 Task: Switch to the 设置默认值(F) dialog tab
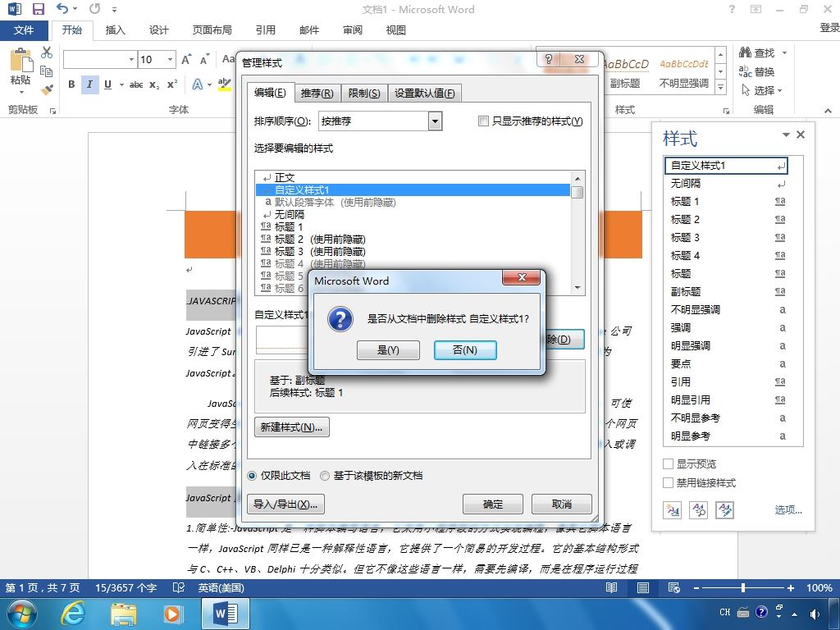coord(424,94)
